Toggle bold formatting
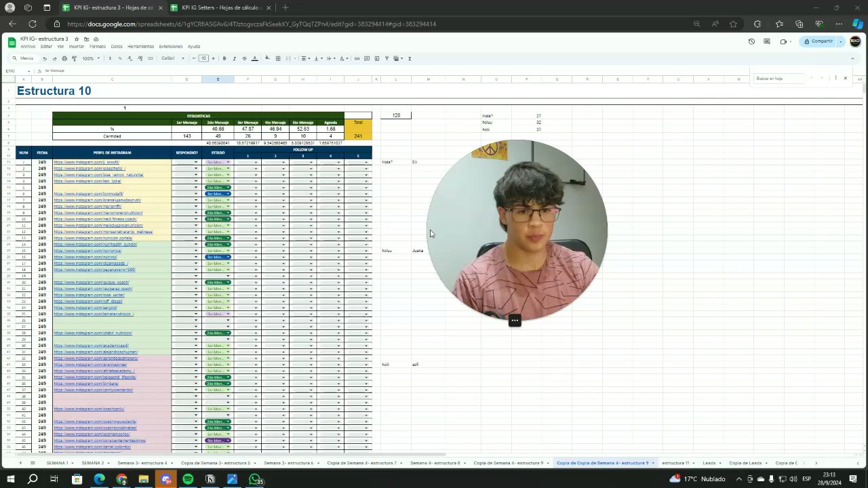This screenshot has width=868, height=488. coord(224,58)
